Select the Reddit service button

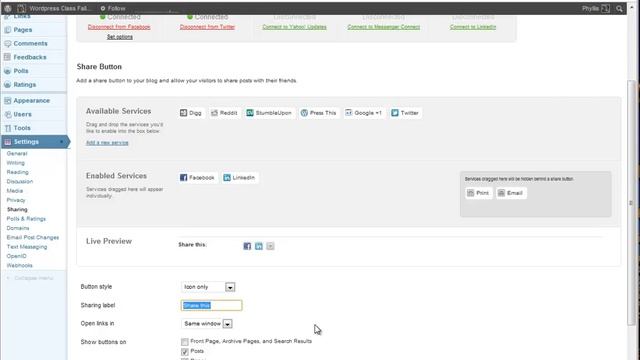(224, 113)
